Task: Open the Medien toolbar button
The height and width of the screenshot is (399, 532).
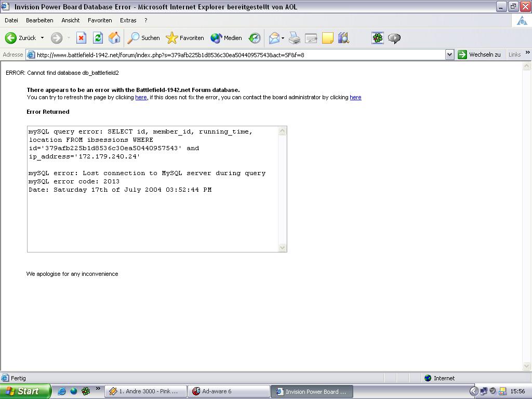Action: (227, 38)
